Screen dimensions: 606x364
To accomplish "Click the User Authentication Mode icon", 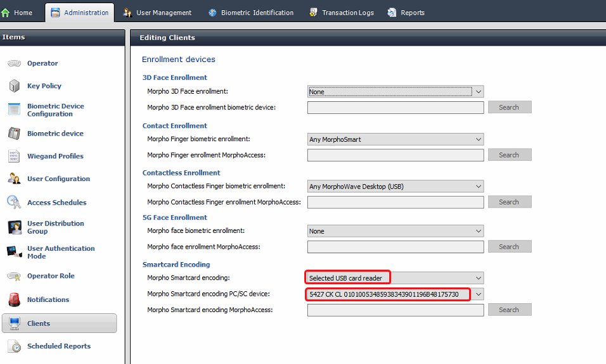I will pos(15,252).
